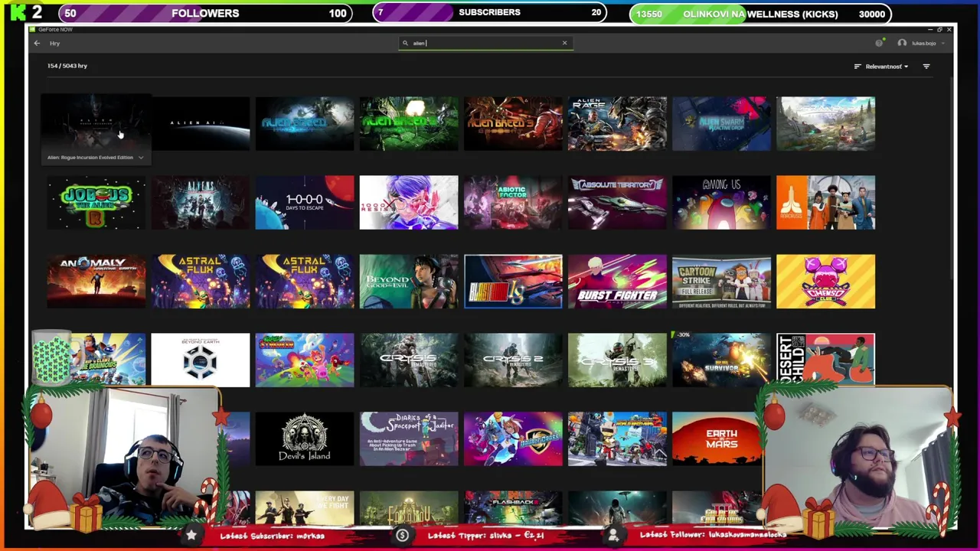Open the Alien Rage game tile
This screenshot has height=551, width=980.
pos(617,123)
